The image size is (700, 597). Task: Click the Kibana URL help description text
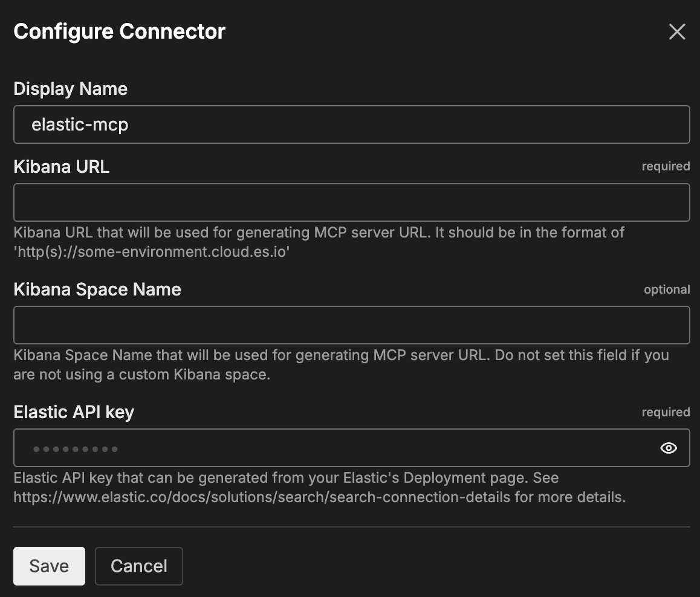point(319,233)
